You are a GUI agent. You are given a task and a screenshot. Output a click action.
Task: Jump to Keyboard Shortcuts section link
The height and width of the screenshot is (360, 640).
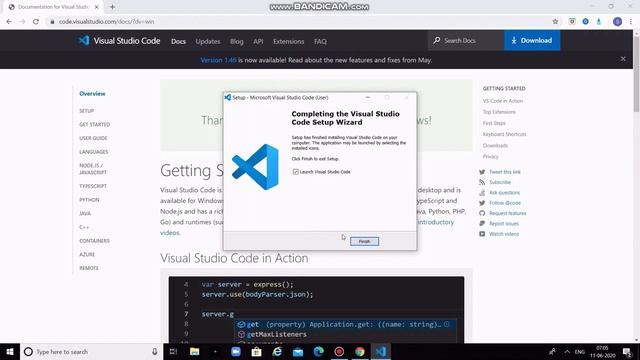pos(504,134)
